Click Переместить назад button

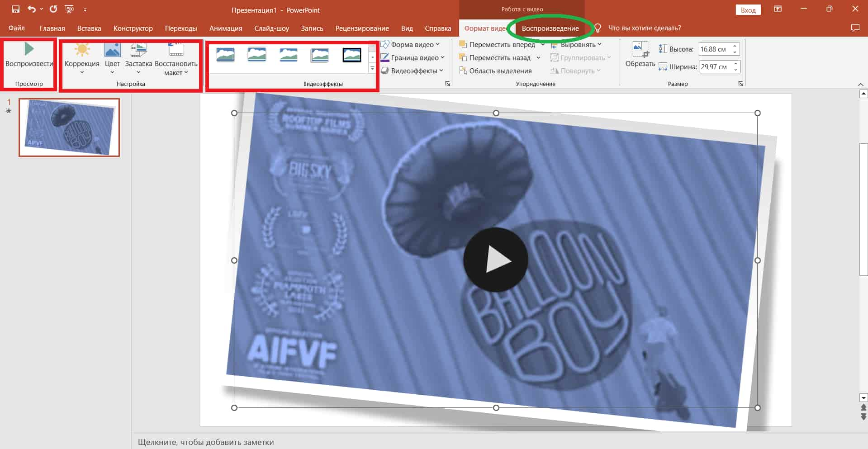pyautogui.click(x=495, y=57)
